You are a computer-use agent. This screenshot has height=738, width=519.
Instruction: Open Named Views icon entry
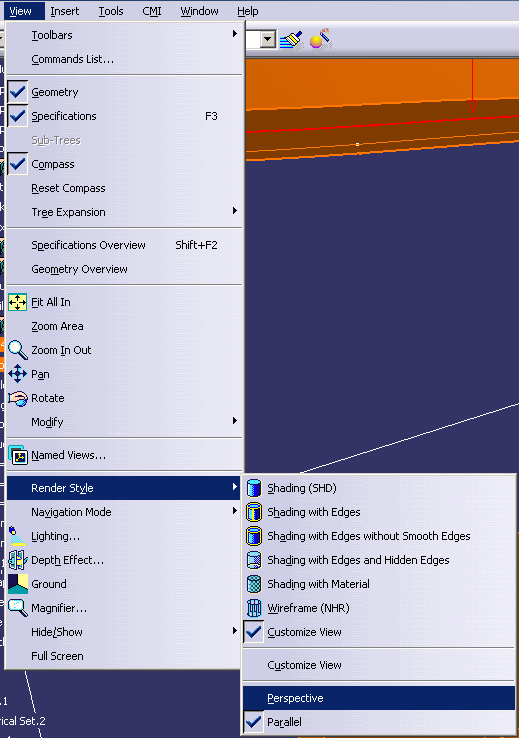pyautogui.click(x=18, y=455)
